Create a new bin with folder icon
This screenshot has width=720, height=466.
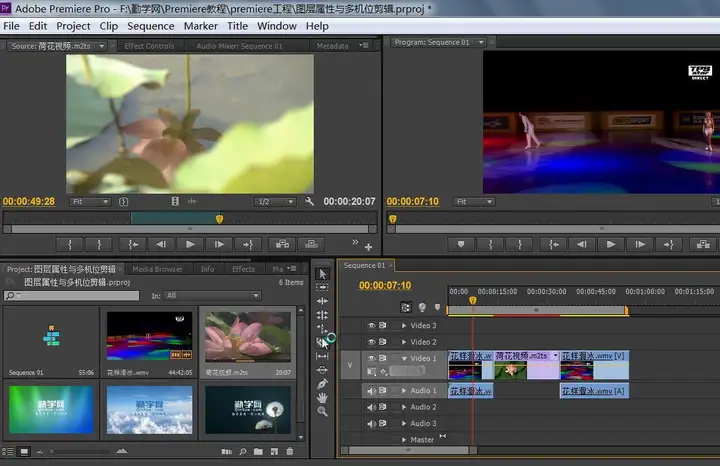pos(259,452)
